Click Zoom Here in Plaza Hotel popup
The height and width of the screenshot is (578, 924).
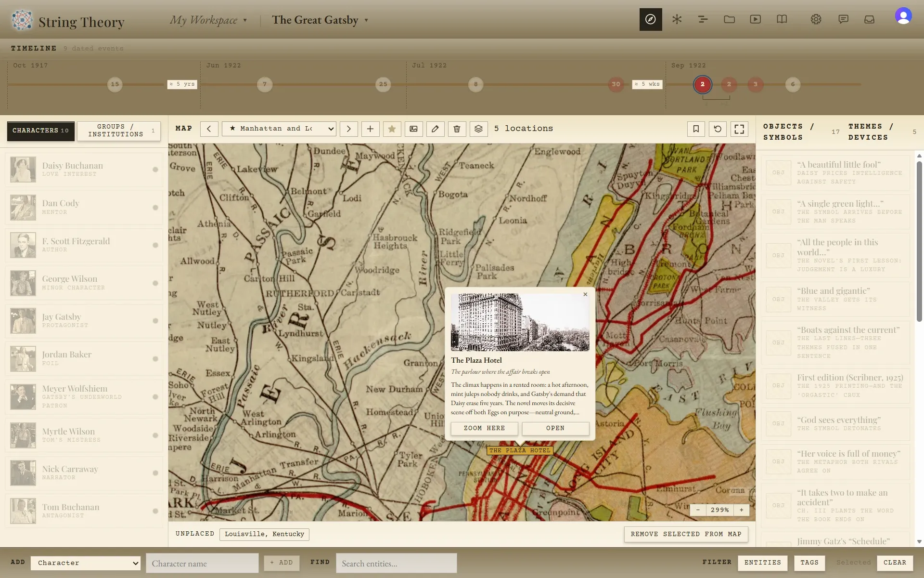(x=484, y=428)
